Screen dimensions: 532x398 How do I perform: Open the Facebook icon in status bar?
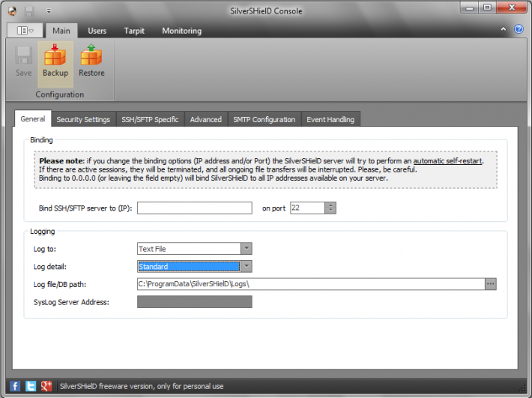15,386
